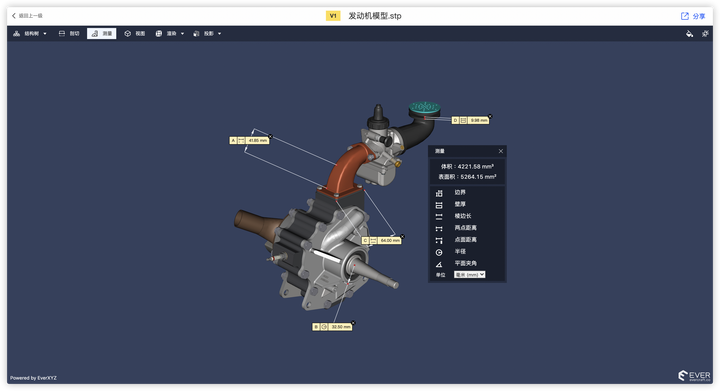The height and width of the screenshot is (391, 720).
Task: Toggle the 测量 measure tool button
Action: 101,34
